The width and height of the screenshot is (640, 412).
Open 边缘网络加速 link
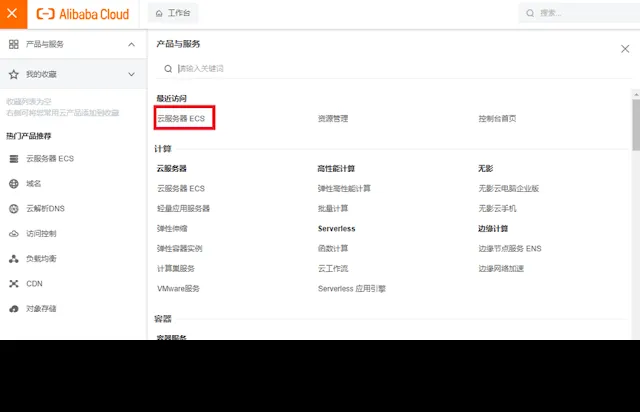pos(501,268)
